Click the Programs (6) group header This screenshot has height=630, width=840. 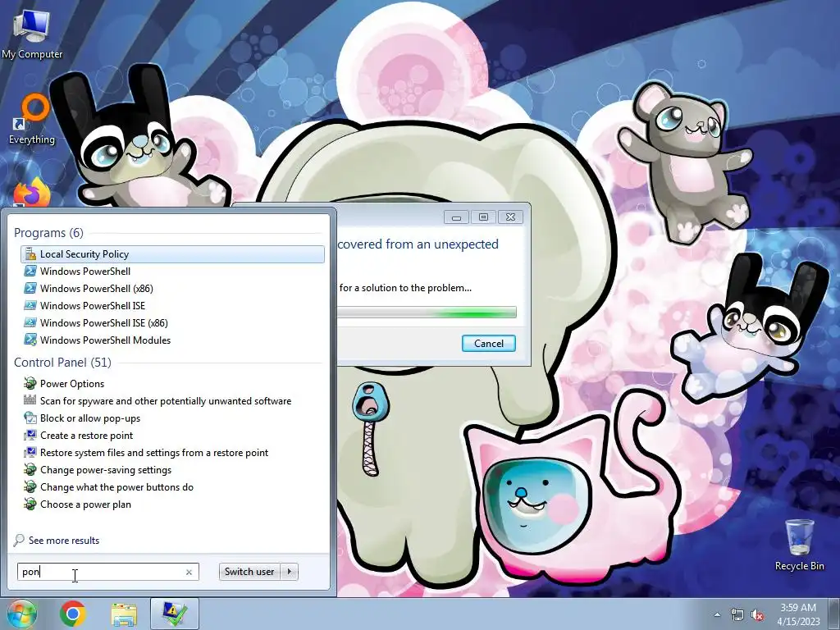(48, 232)
